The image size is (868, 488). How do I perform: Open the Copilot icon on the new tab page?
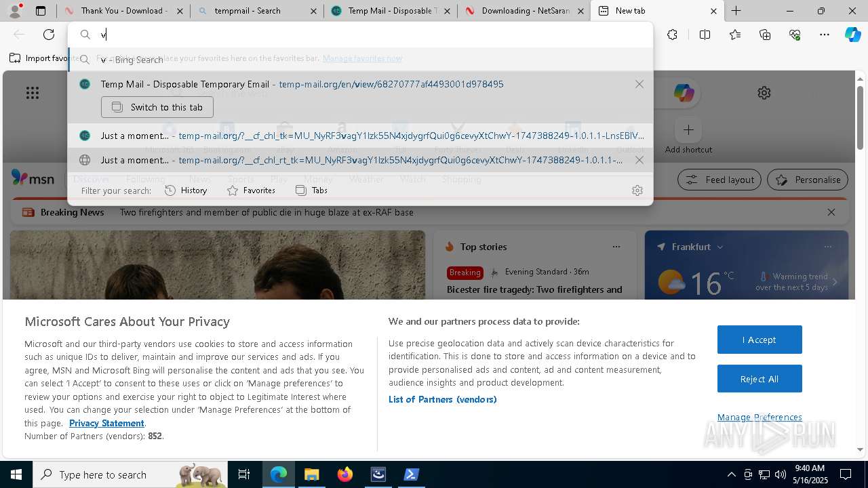click(684, 93)
